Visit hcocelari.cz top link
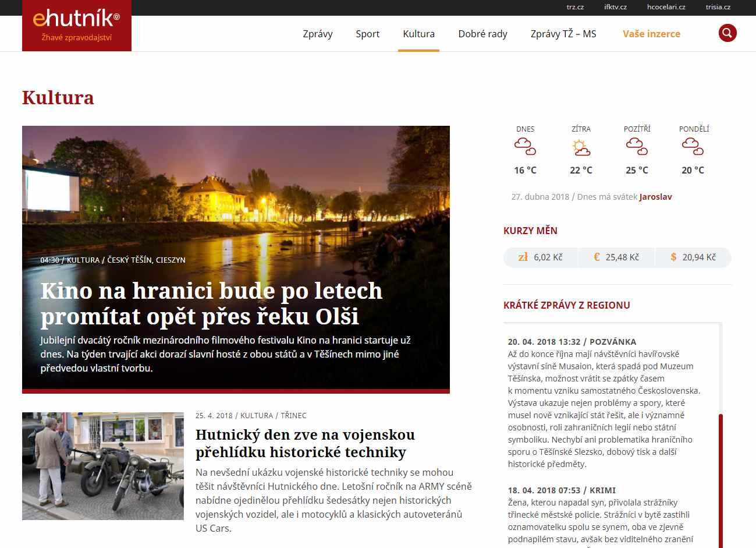 [666, 7]
